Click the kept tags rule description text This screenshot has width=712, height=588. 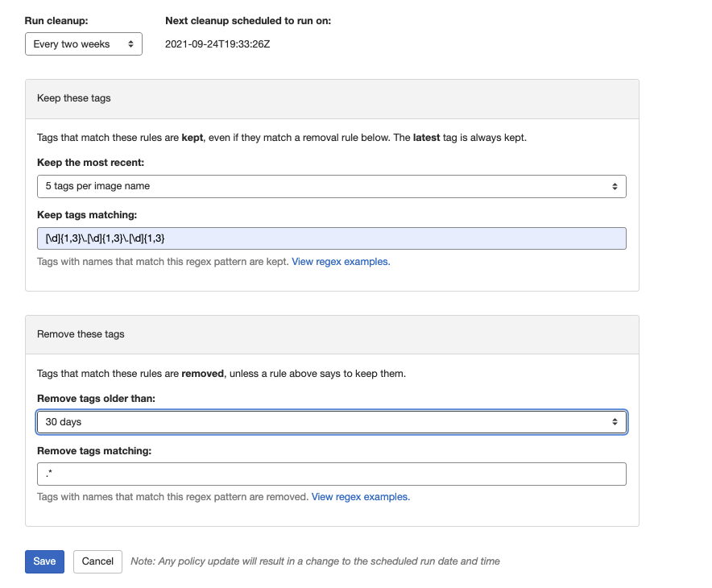[281, 138]
